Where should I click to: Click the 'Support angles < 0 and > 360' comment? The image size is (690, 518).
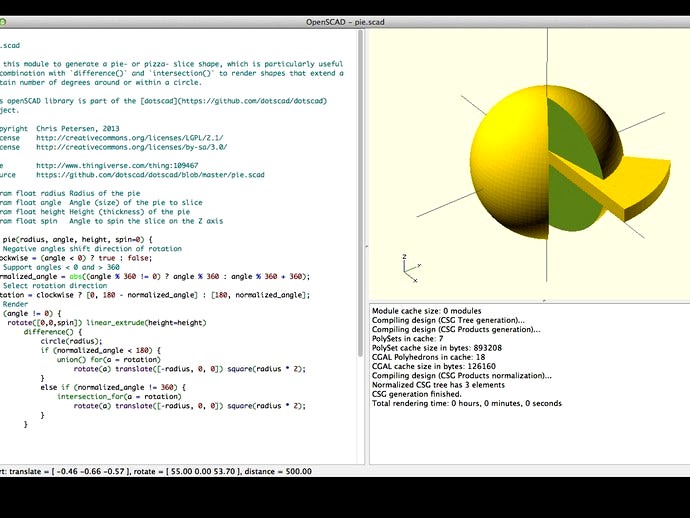coord(61,267)
